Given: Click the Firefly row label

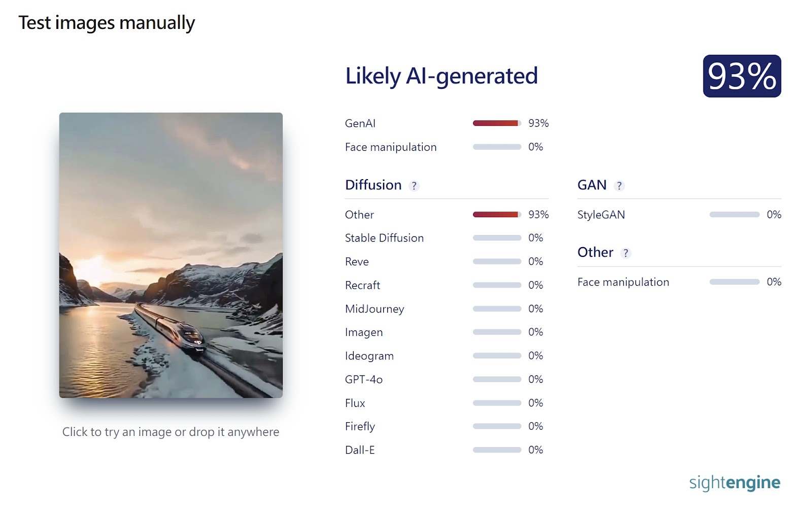Looking at the screenshot, I should pos(360,426).
